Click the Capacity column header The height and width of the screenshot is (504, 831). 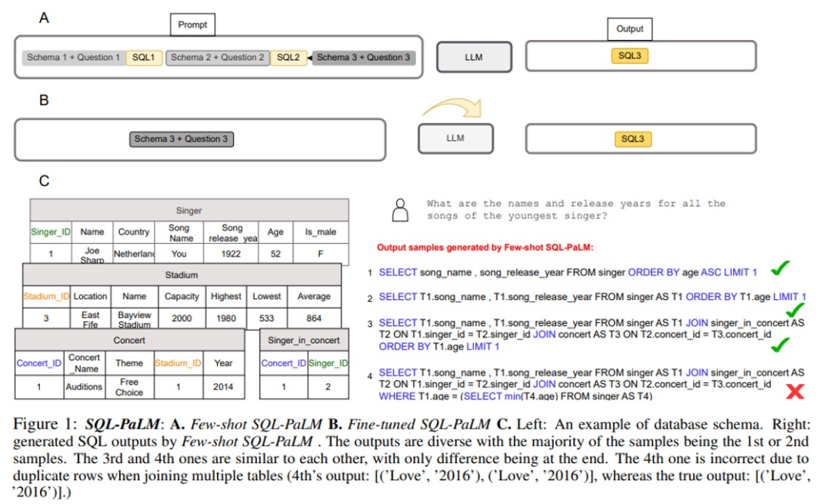pyautogui.click(x=182, y=296)
